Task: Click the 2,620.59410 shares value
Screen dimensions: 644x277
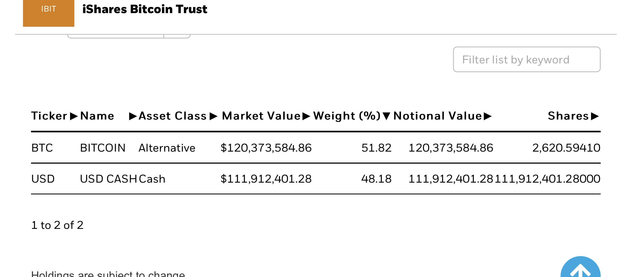Action: [566, 148]
